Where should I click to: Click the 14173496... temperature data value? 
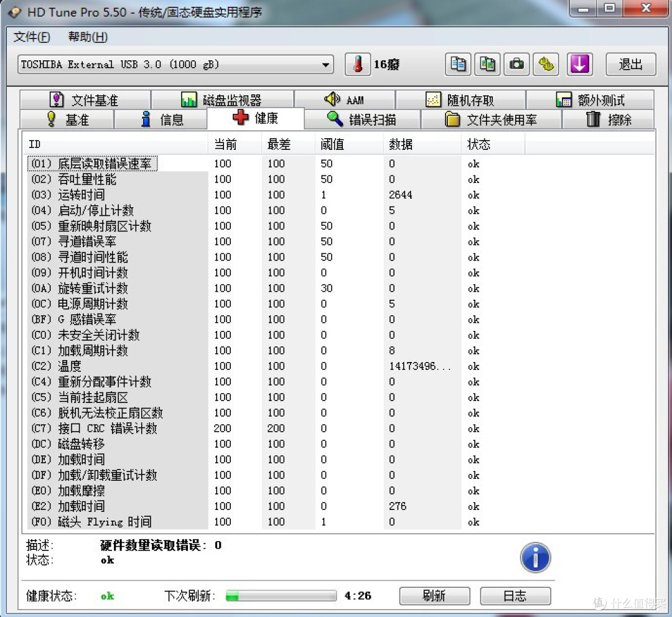click(419, 366)
